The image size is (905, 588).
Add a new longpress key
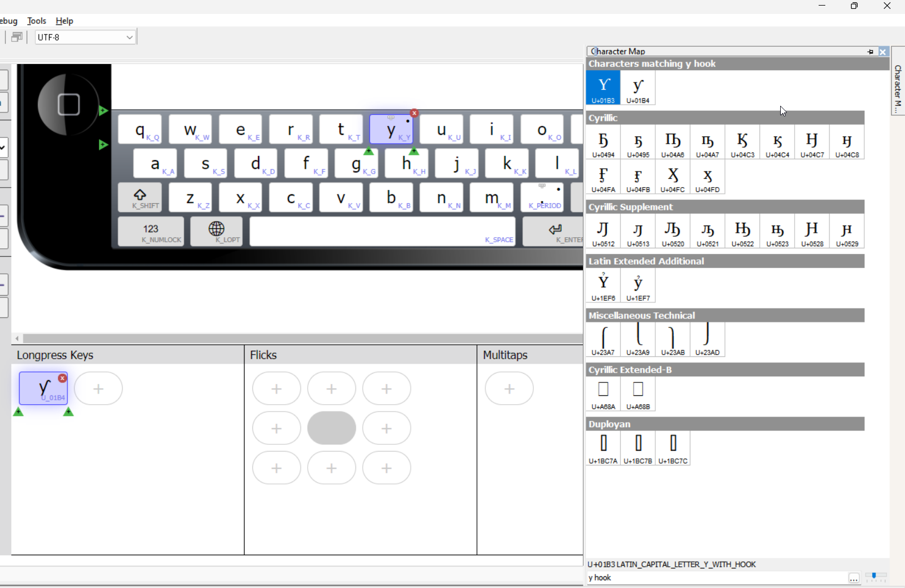[x=99, y=389]
